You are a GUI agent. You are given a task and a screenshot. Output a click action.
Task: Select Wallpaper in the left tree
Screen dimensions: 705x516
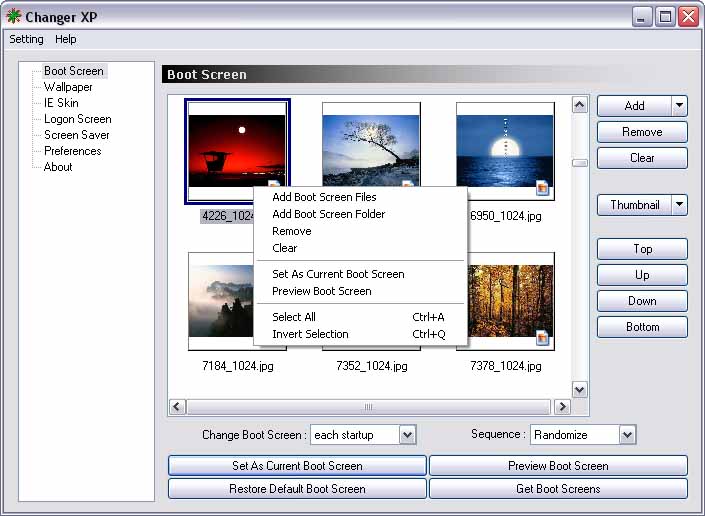[x=68, y=87]
